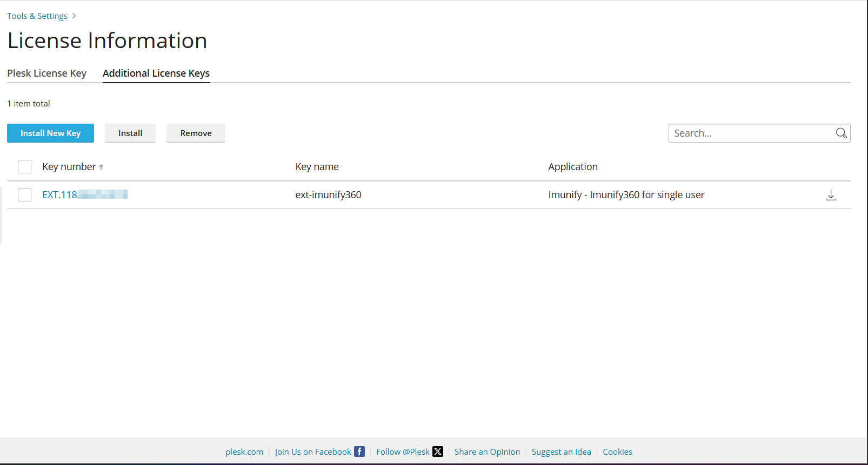The width and height of the screenshot is (868, 465).
Task: Open the Facebook icon in footer
Action: coord(359,451)
